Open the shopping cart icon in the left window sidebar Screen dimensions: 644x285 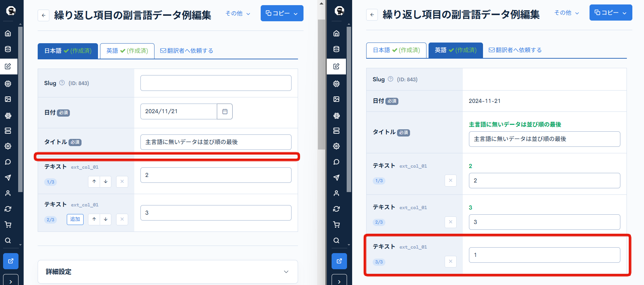coord(8,225)
